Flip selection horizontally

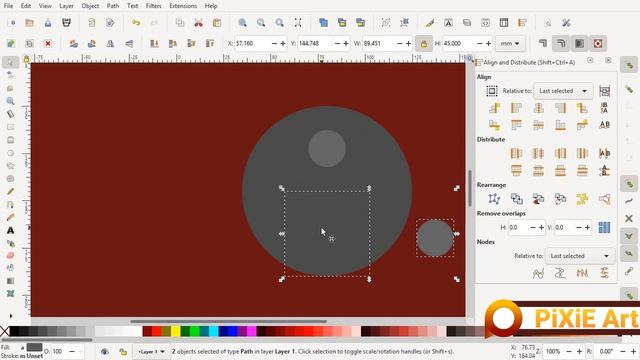(x=110, y=43)
